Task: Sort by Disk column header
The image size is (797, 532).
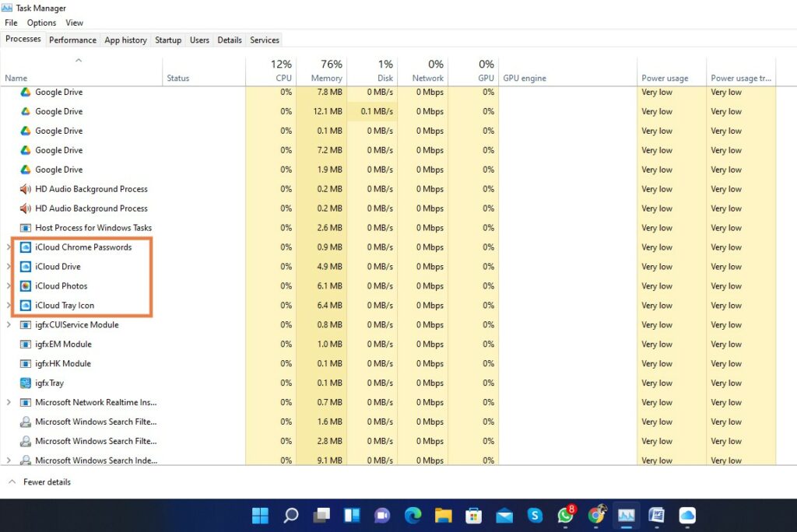Action: 372,72
